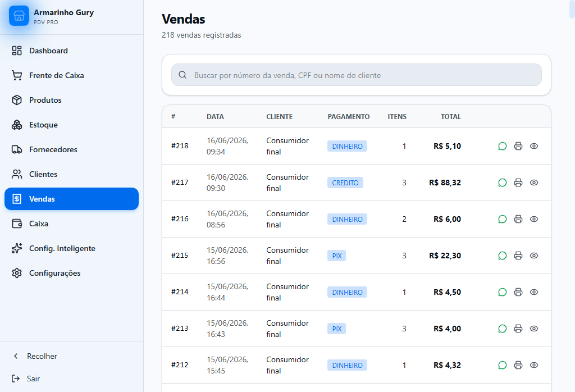
Task: Click the WhatsApp message icon for sale #218
Action: 503,146
